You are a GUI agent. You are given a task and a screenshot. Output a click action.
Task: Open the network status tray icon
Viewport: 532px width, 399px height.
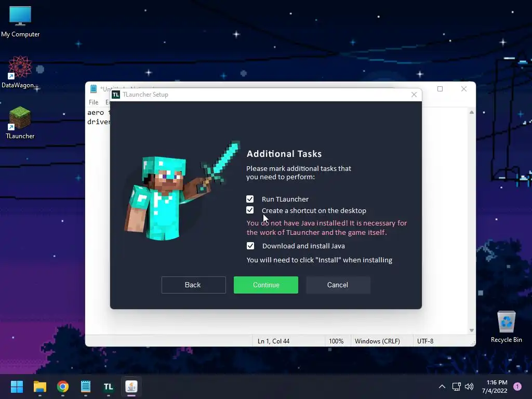click(x=456, y=387)
